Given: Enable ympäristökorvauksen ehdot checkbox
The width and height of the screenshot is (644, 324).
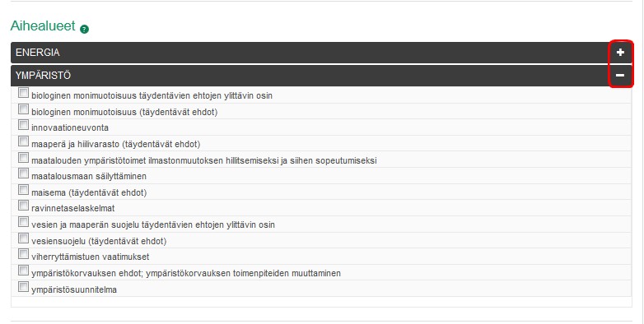Looking at the screenshot, I should [x=23, y=271].
